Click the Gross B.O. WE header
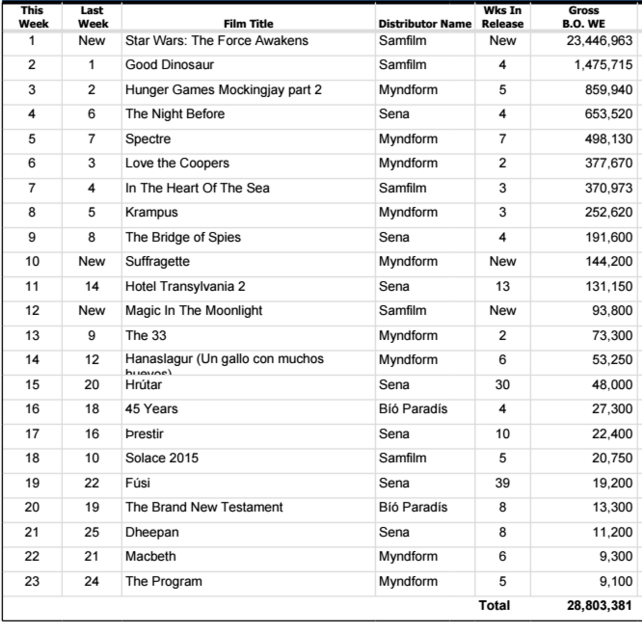This screenshot has height=625, width=642. 583,17
